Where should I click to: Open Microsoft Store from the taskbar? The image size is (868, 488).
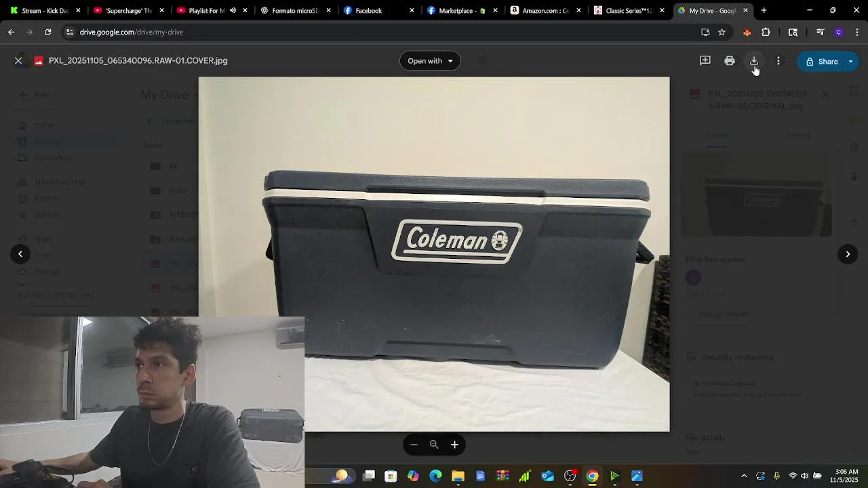coord(391,476)
